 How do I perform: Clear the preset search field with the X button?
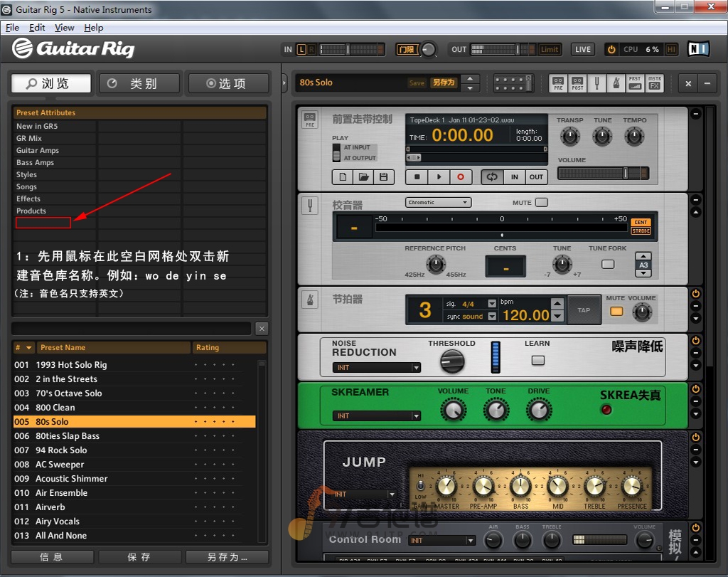click(262, 329)
